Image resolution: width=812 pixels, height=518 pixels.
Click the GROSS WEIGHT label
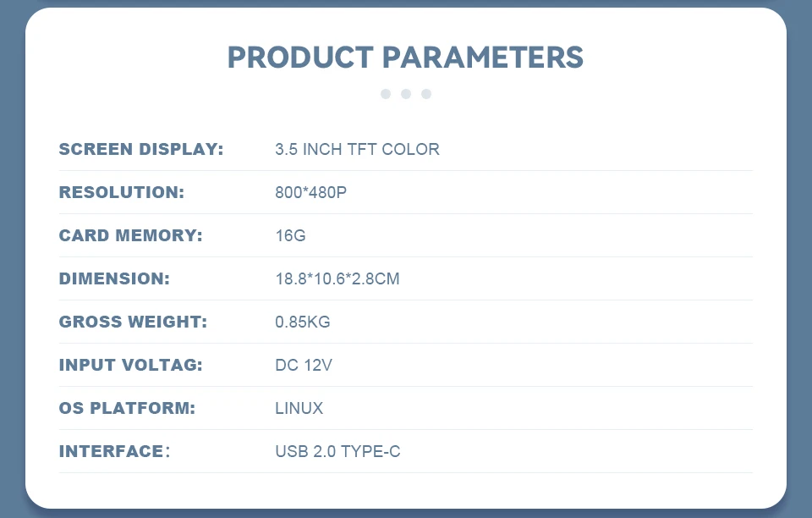133,322
